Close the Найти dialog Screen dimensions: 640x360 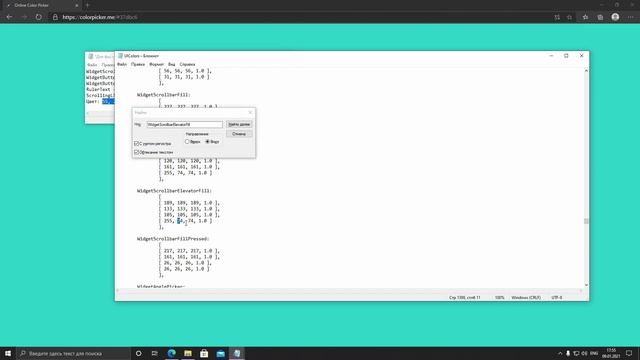coord(250,112)
